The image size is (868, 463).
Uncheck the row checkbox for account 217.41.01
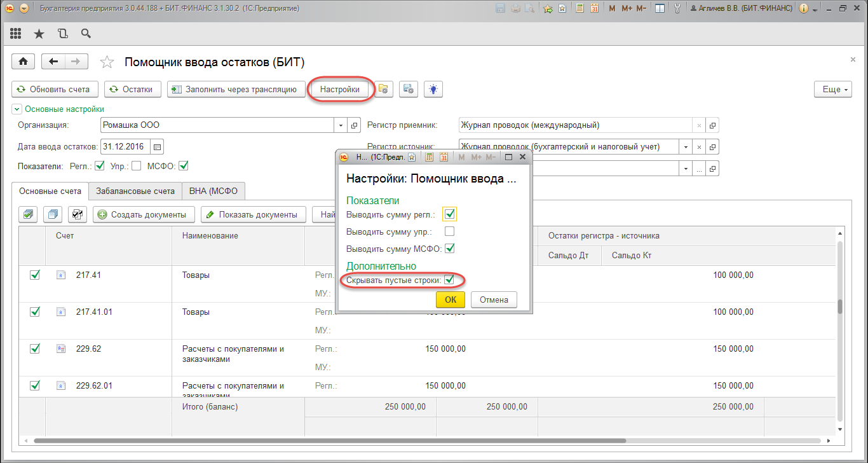point(35,312)
